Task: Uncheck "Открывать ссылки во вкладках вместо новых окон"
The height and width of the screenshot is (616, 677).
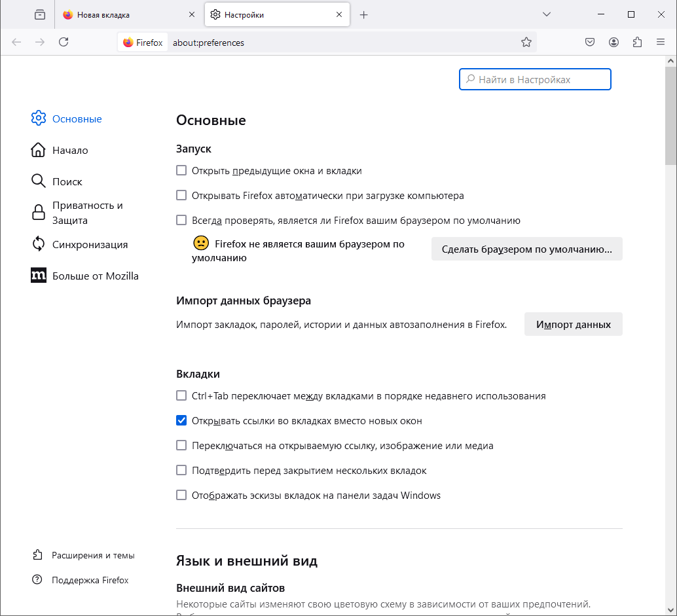Action: [182, 421]
